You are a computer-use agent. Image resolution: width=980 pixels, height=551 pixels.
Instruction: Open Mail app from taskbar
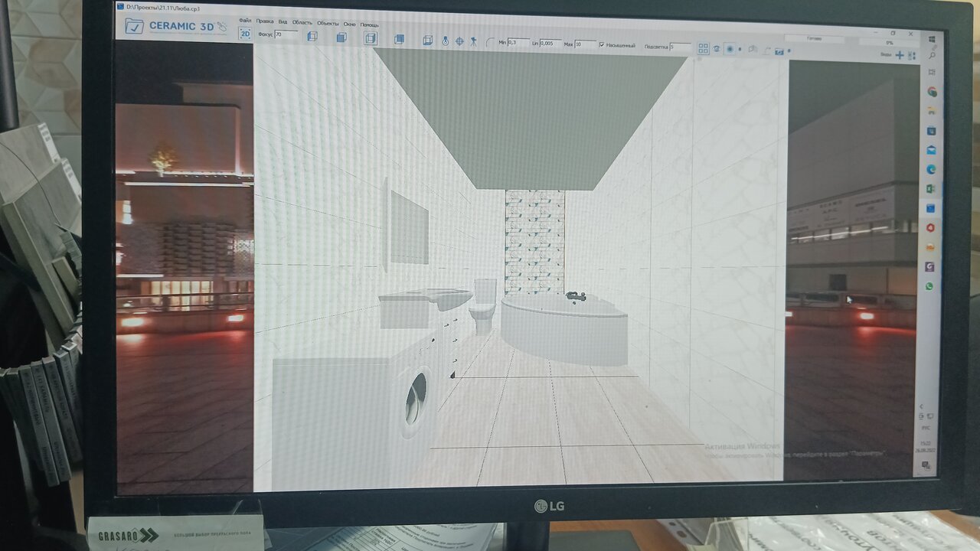(x=932, y=150)
